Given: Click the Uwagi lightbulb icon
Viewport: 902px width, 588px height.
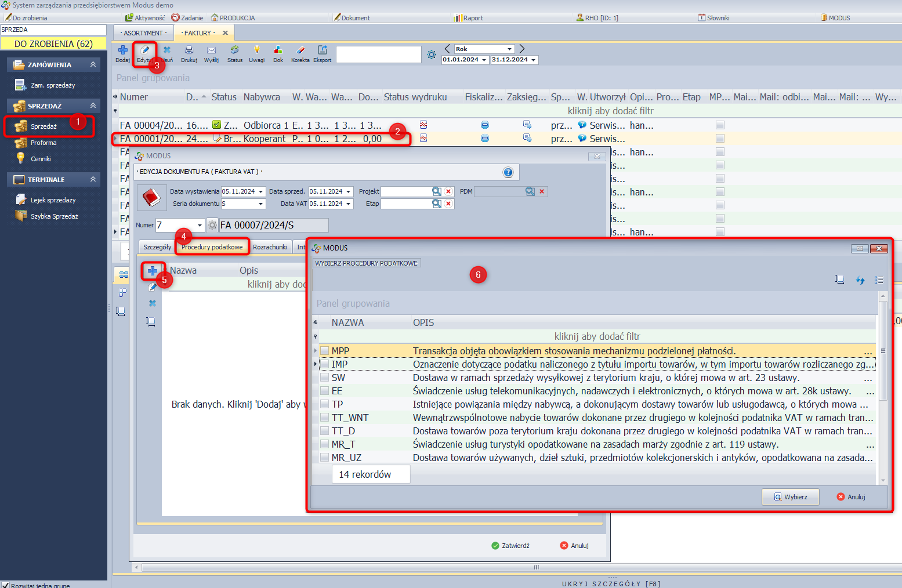Looking at the screenshot, I should 256,50.
